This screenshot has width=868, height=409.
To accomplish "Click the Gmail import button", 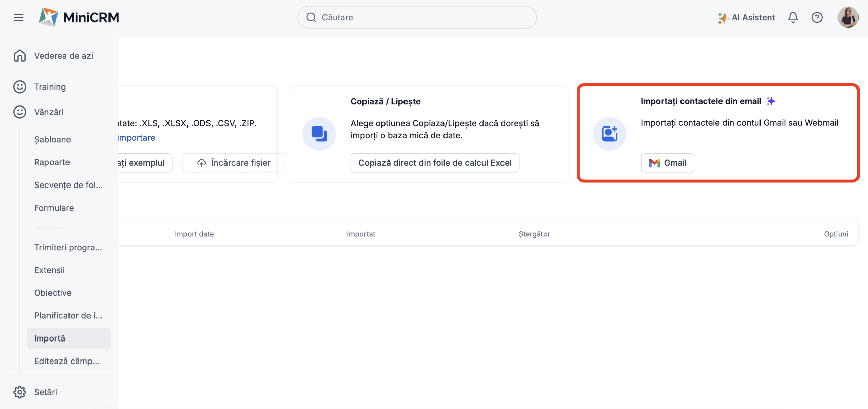I will coord(667,163).
